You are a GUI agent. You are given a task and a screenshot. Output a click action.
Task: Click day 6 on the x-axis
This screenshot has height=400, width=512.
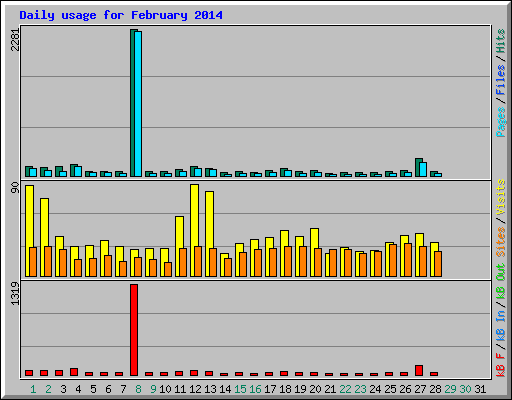click(x=108, y=389)
